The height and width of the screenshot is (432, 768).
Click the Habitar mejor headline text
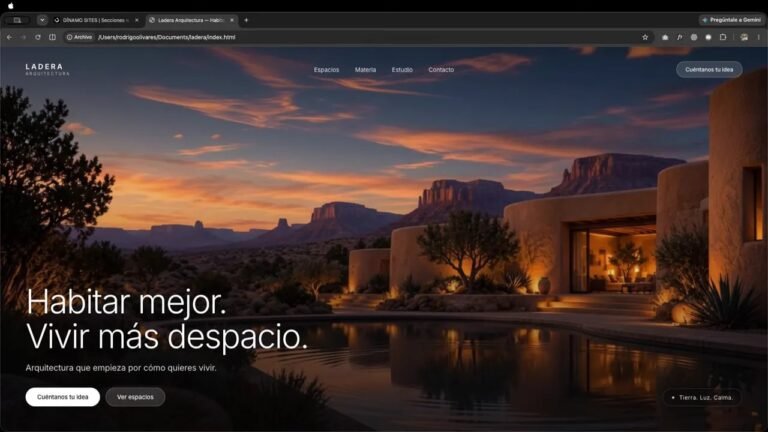click(126, 302)
